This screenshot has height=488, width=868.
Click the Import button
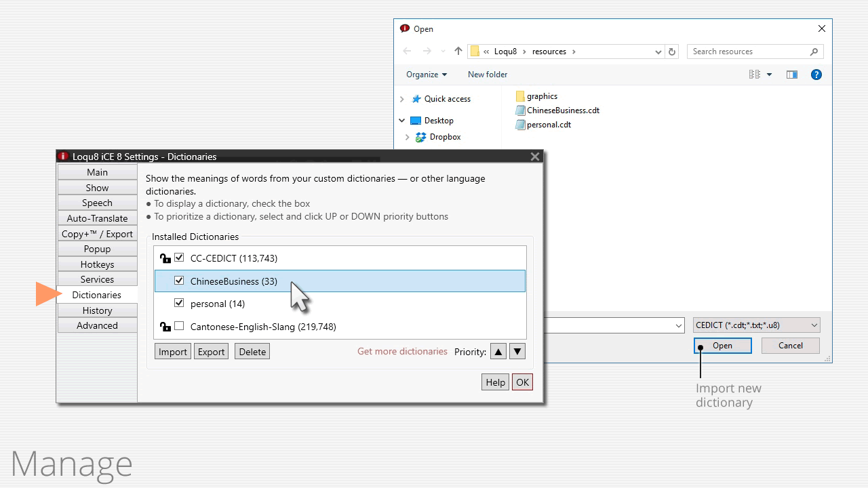click(x=172, y=352)
